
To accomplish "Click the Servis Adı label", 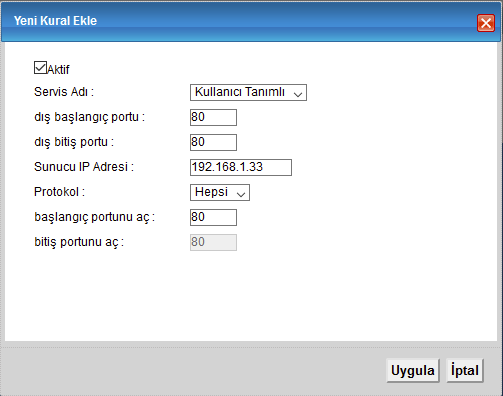I will click(x=64, y=92).
